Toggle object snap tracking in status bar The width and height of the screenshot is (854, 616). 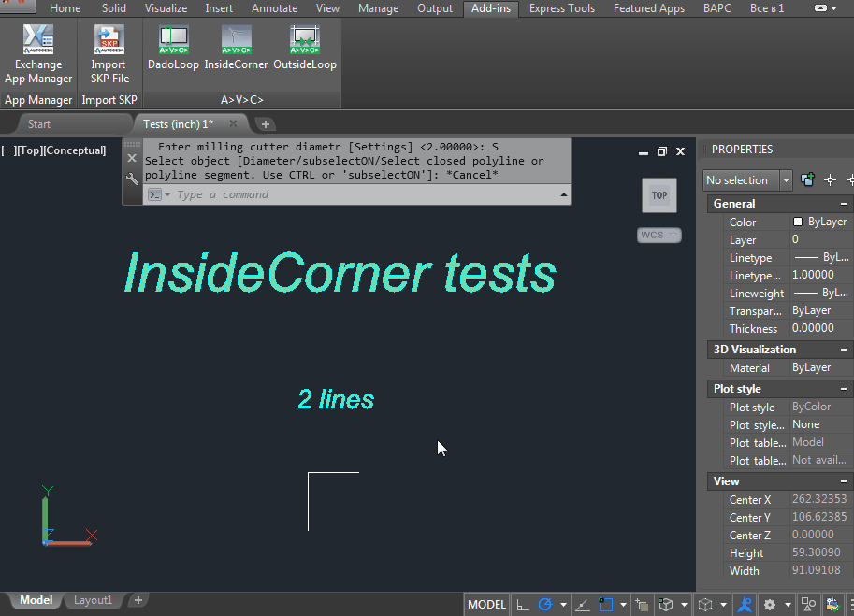point(583,604)
